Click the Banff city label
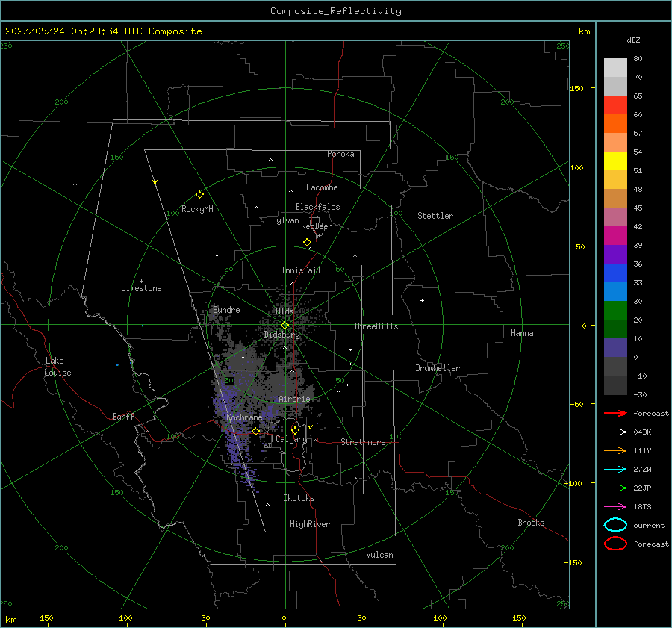 (x=123, y=416)
